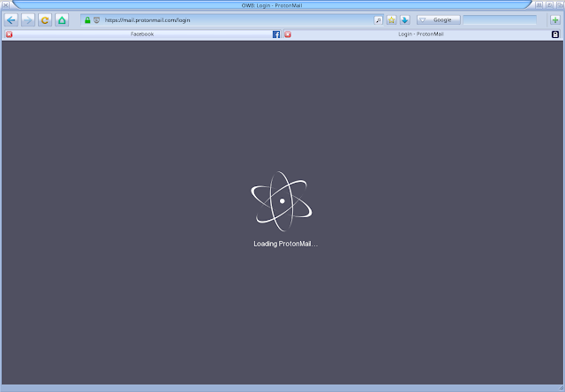The image size is (565, 392).
Task: Select the Login - ProtonMail tab
Action: (x=421, y=34)
